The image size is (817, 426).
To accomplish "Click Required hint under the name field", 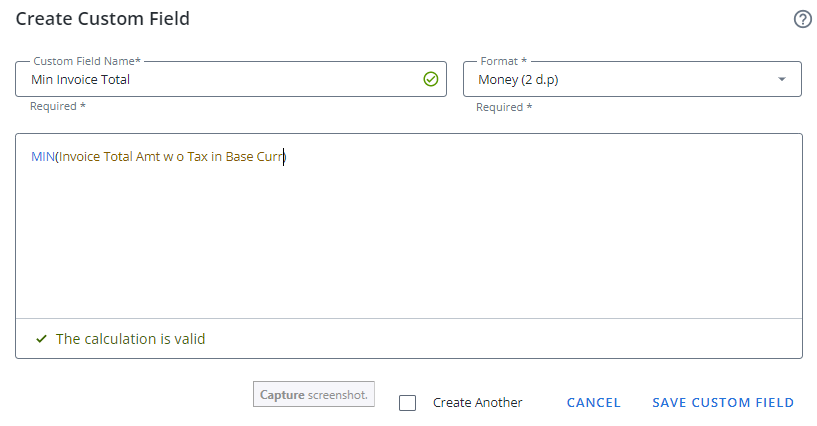I will tap(57, 106).
